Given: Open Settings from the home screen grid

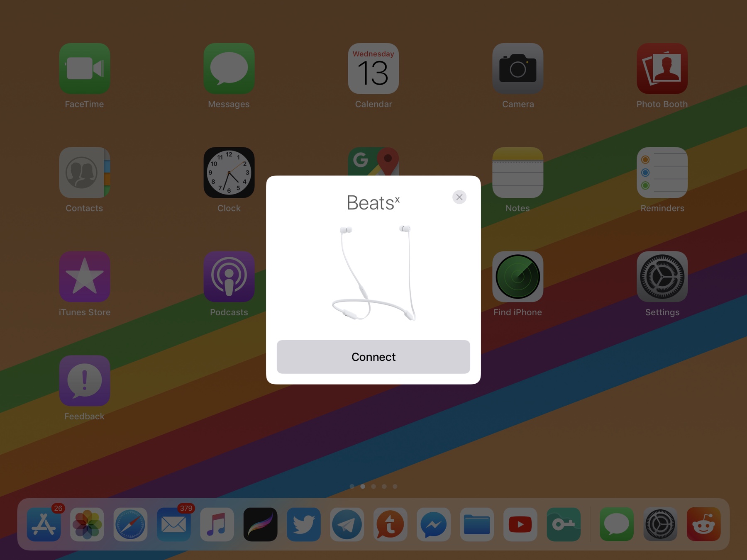Looking at the screenshot, I should click(662, 277).
